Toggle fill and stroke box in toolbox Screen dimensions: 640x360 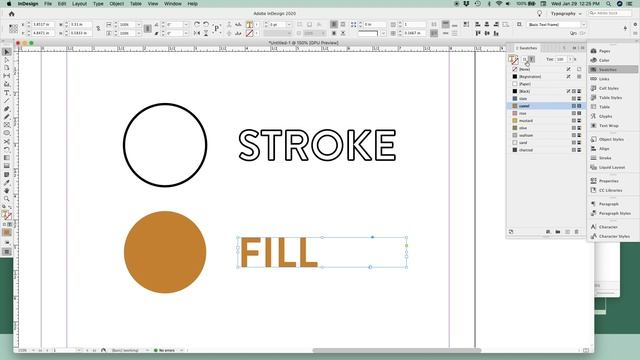(7, 215)
